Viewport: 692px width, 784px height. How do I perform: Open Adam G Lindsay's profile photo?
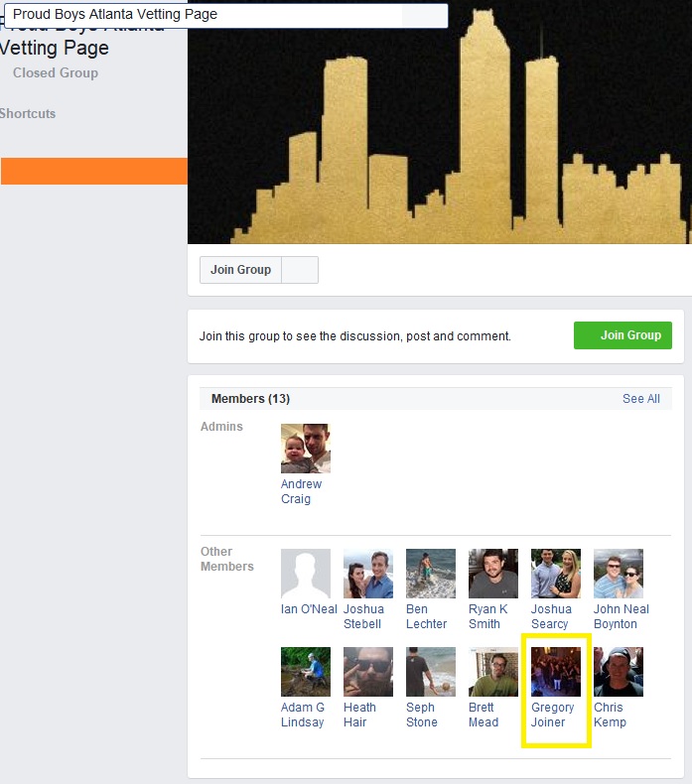(x=306, y=672)
